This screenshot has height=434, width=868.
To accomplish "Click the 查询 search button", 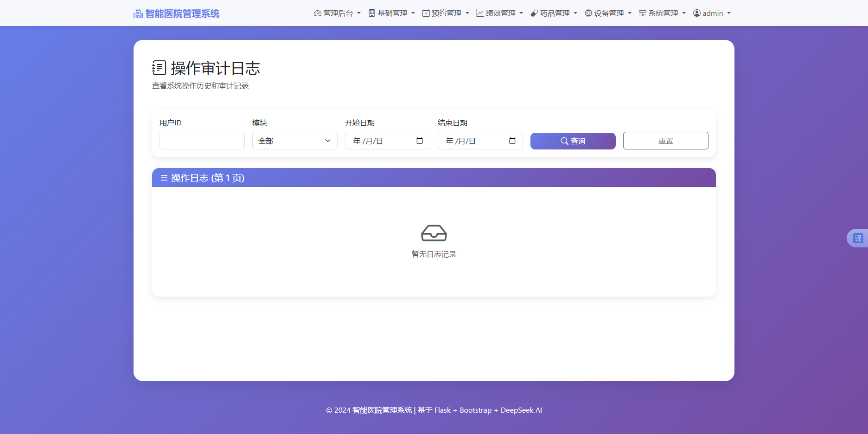I will click(573, 141).
